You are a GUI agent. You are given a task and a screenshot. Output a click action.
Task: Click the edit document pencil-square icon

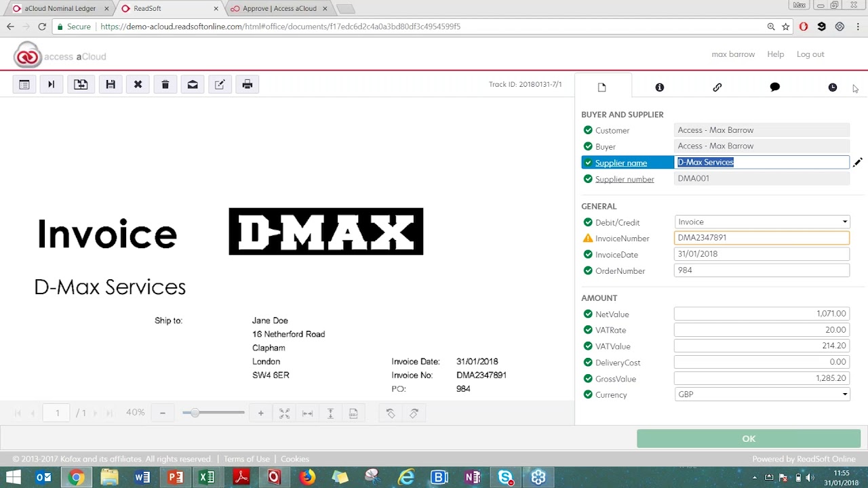[x=220, y=84]
